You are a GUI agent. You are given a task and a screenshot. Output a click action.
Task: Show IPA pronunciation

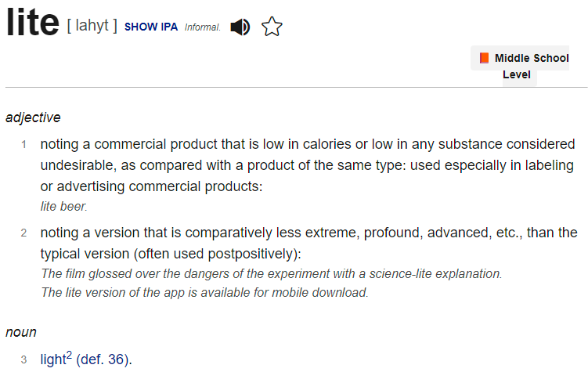coord(151,27)
